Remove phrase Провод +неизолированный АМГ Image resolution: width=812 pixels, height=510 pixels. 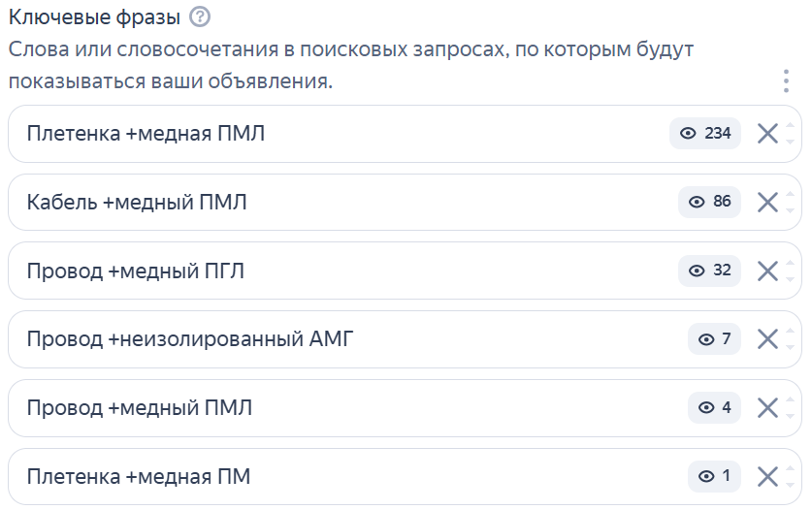[x=767, y=339]
